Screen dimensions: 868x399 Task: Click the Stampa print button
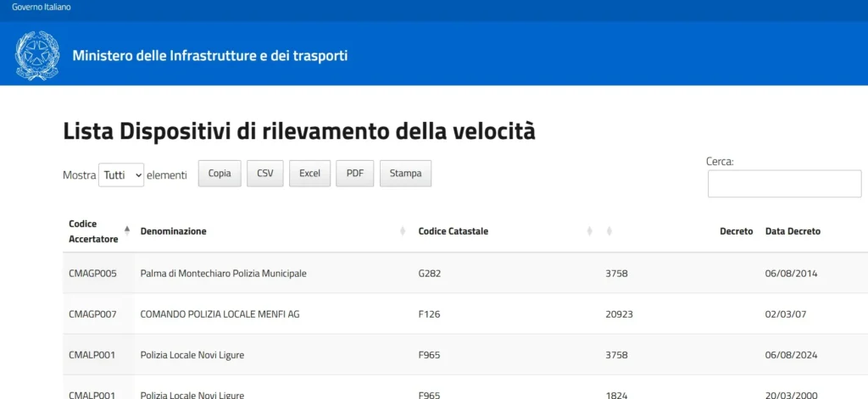coord(405,173)
